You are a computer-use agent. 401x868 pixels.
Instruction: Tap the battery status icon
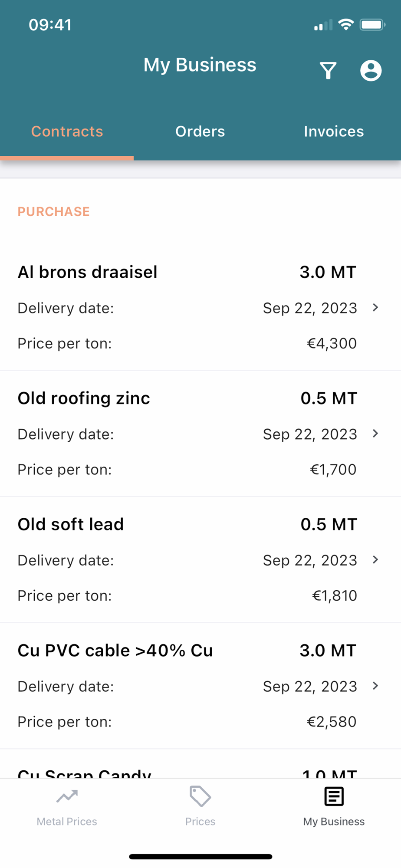(x=372, y=25)
